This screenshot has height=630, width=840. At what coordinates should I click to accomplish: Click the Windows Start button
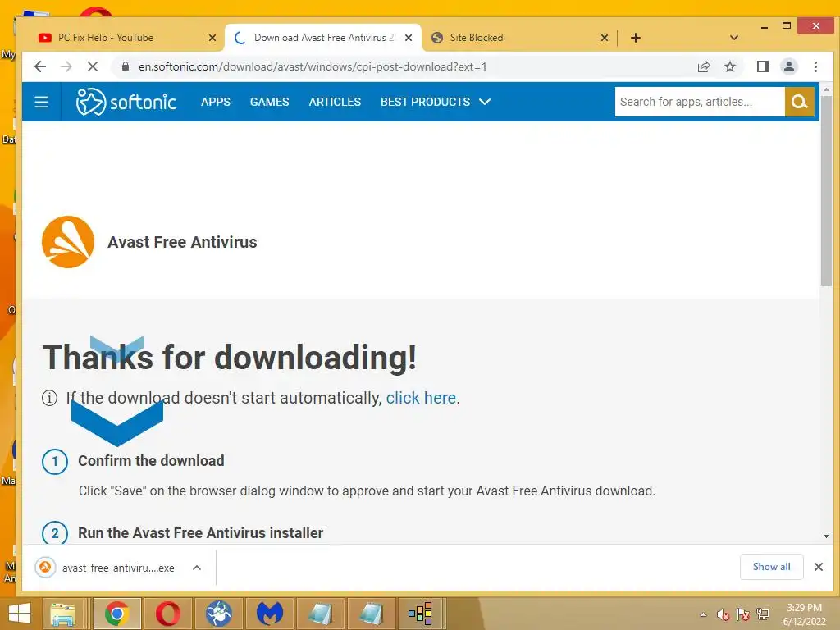[20, 614]
